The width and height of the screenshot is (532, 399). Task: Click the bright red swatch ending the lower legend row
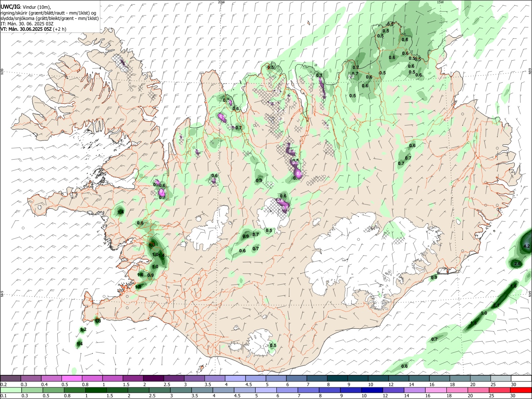point(521,390)
